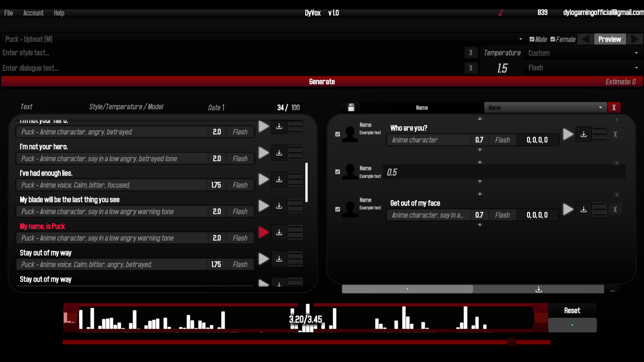
Task: Open the Account menu
Action: click(x=33, y=13)
